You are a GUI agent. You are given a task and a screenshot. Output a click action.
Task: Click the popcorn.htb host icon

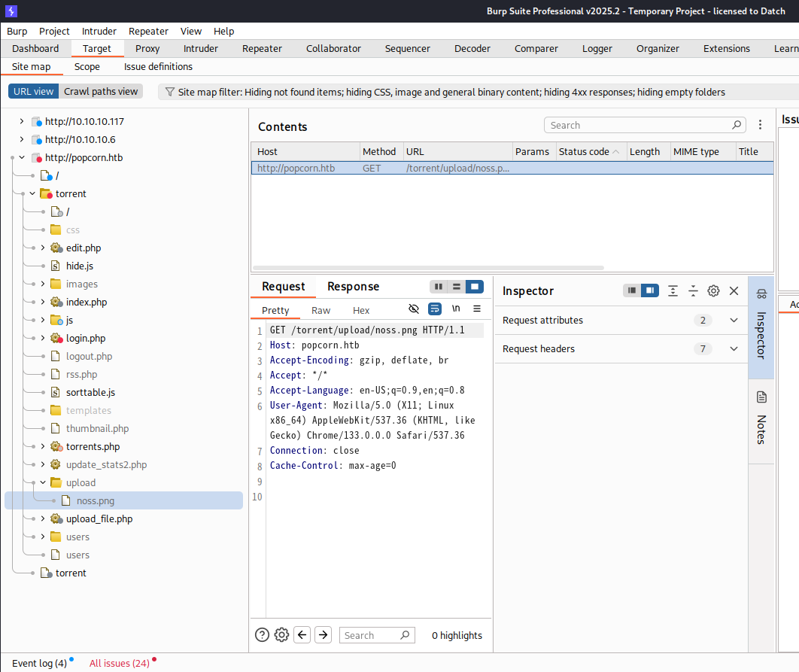pyautogui.click(x=37, y=157)
